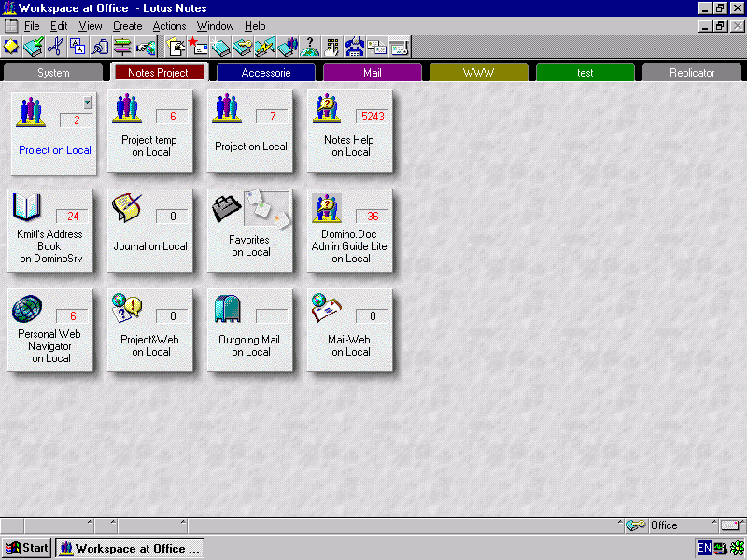Open the View menu
747x560 pixels.
click(90, 26)
